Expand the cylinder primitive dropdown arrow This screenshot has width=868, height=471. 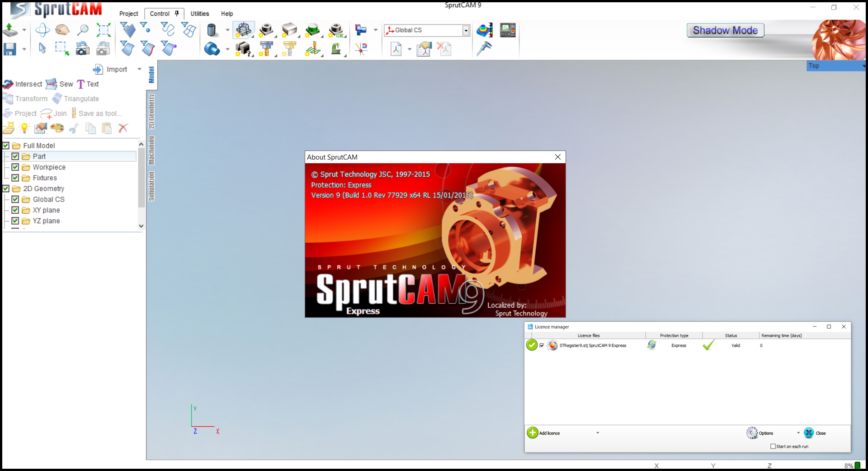(227, 30)
